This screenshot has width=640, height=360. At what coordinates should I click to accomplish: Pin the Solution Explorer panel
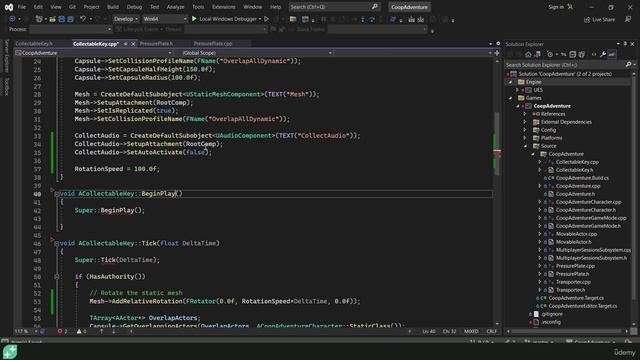tap(625, 44)
